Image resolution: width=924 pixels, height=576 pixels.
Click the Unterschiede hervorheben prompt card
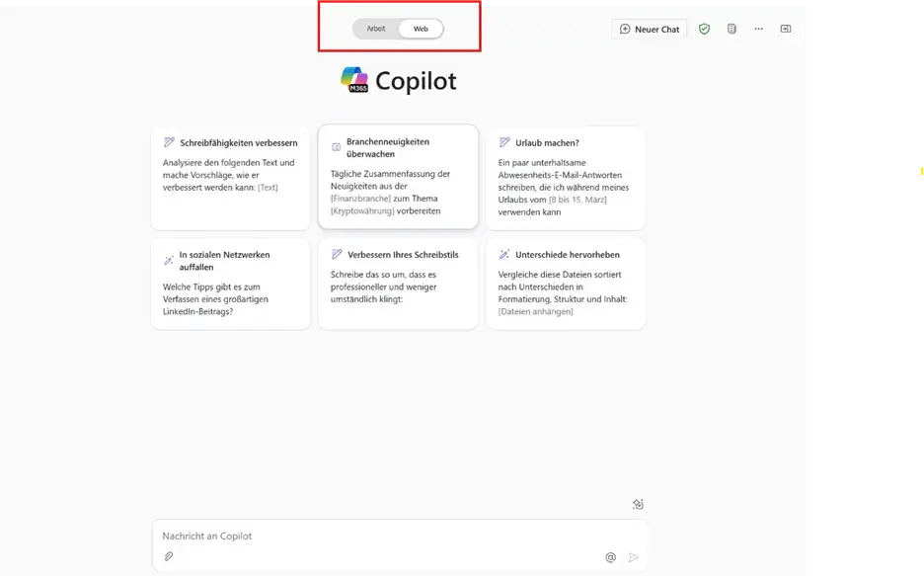(x=566, y=284)
